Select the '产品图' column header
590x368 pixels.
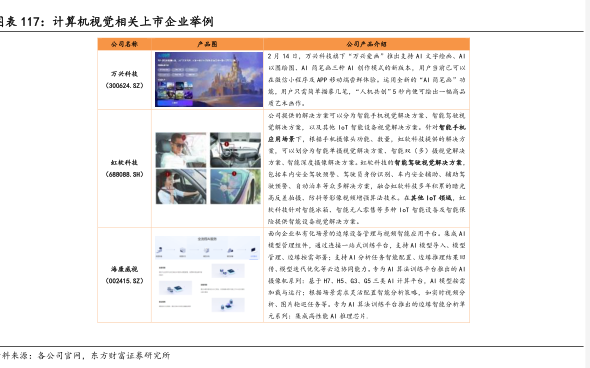(x=207, y=44)
